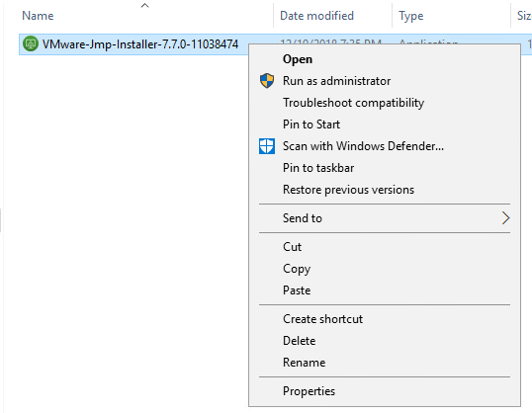Select the VMware-Jmp-Installer-7.7.0-11038474 file name

[x=140, y=44]
